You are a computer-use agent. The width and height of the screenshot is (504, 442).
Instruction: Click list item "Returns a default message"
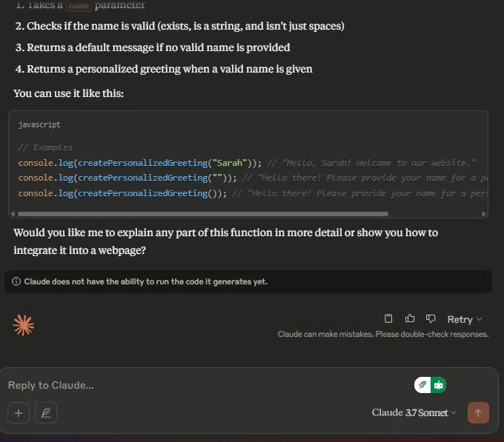153,47
